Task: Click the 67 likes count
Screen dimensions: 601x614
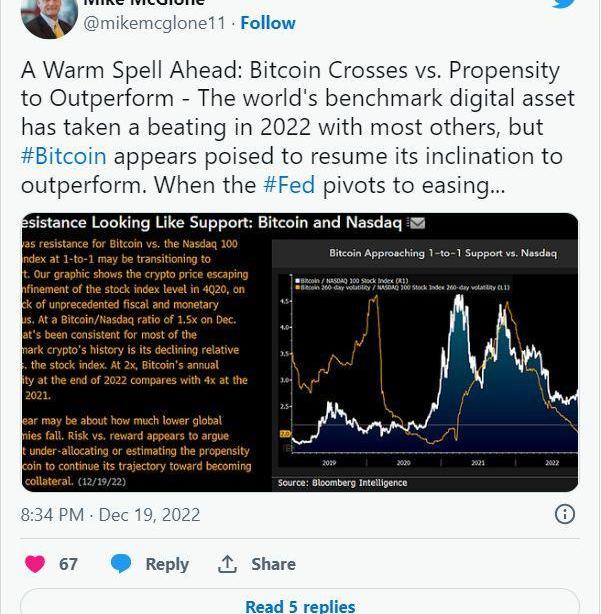Action: (68, 564)
